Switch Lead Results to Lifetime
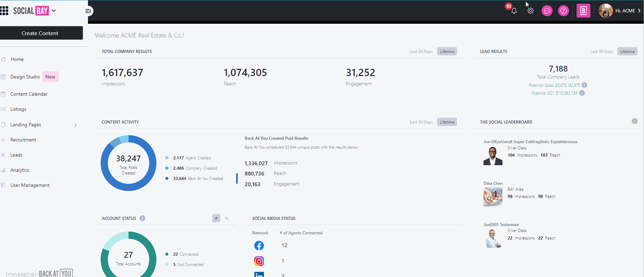The width and height of the screenshot is (644, 277). (628, 52)
